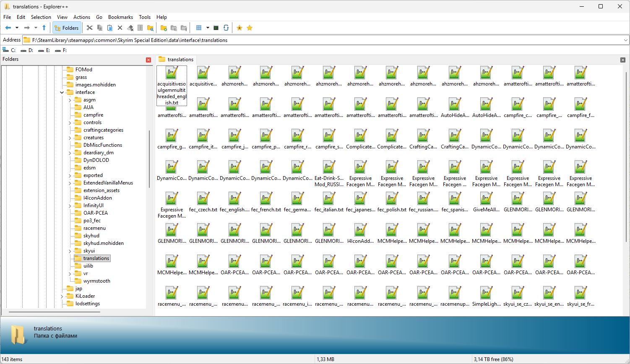Bookmark the current tab
630x364 pixels.
click(x=240, y=28)
